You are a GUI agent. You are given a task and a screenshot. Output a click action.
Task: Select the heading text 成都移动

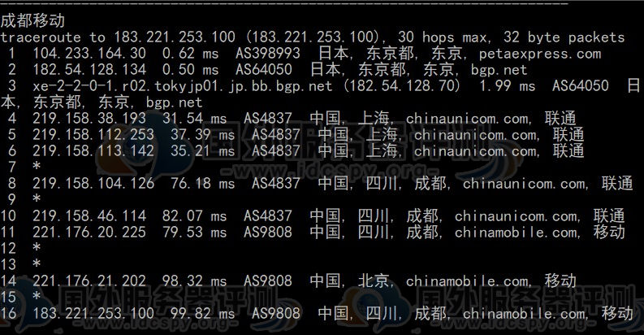[32, 20]
